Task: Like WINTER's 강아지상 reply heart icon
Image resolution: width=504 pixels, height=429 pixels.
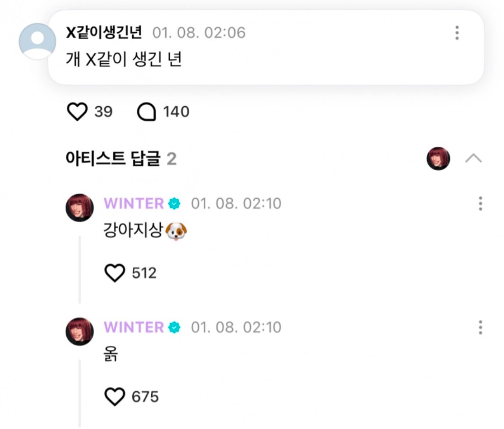Action: 115,273
